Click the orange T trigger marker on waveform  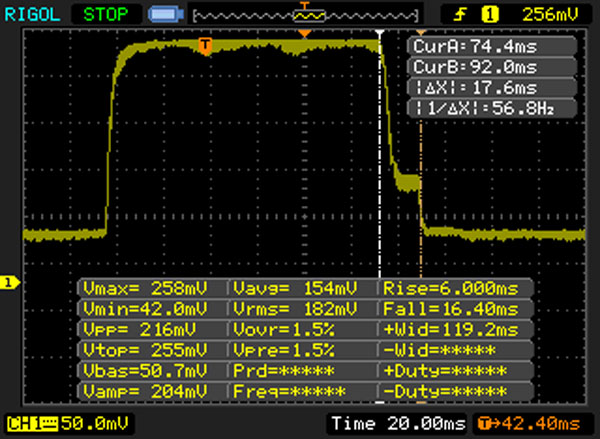click(x=205, y=46)
